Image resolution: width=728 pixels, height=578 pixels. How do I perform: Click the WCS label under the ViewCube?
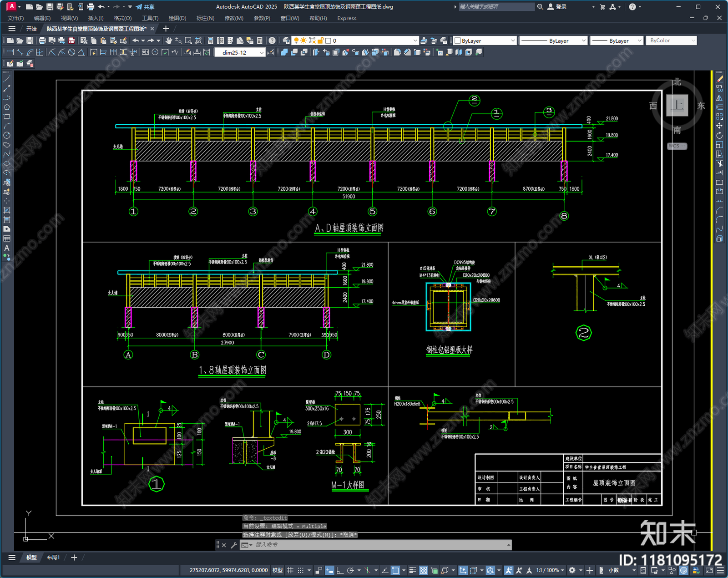677,146
